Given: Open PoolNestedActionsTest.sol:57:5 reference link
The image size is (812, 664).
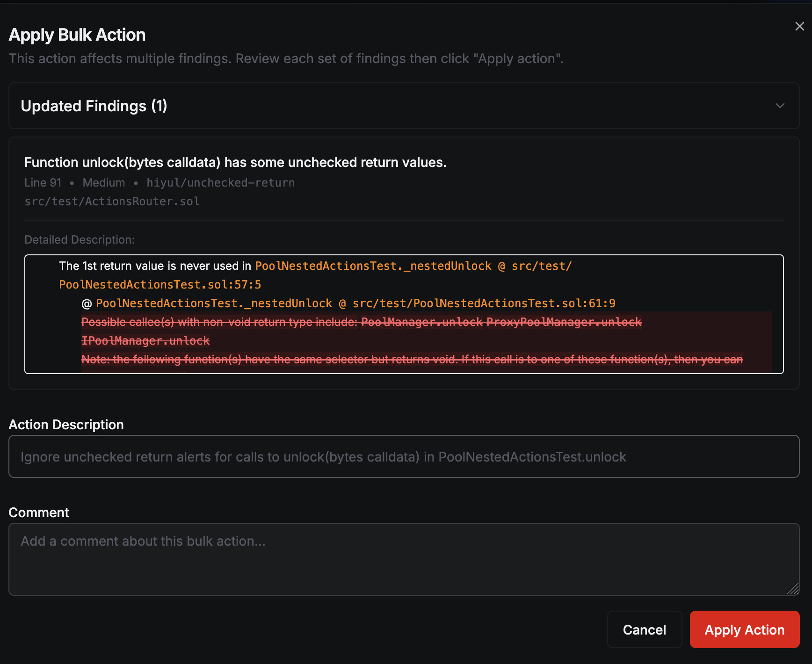Looking at the screenshot, I should tap(159, 284).
